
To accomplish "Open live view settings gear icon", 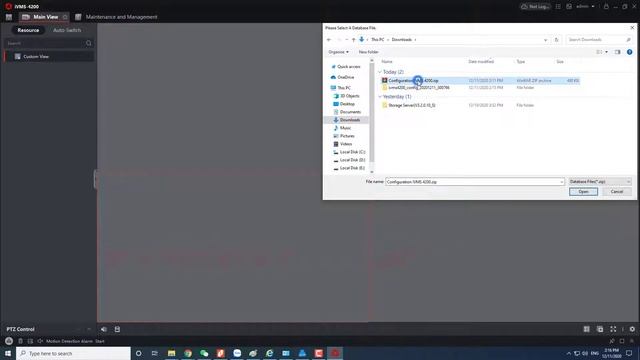I will click(x=632, y=329).
